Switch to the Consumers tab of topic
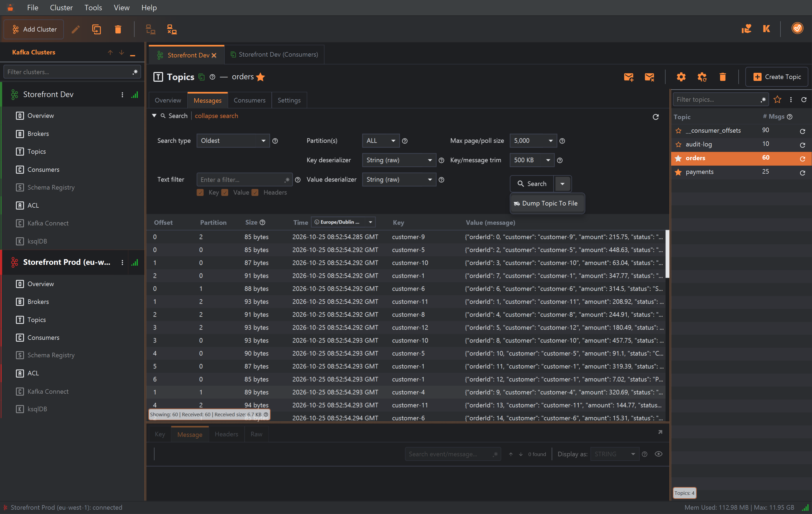 point(250,100)
